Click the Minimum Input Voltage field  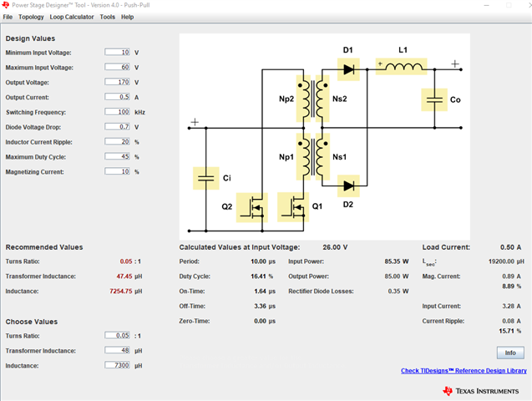[118, 53]
